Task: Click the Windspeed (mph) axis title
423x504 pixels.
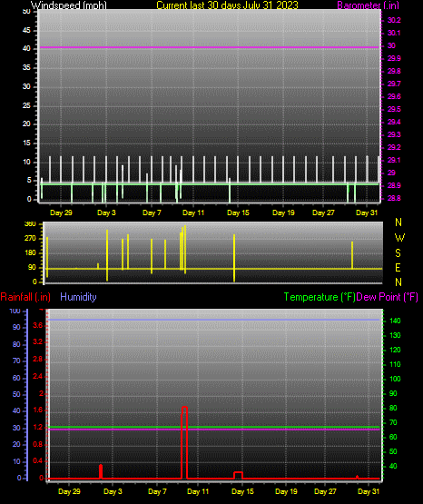Action: tap(69, 5)
